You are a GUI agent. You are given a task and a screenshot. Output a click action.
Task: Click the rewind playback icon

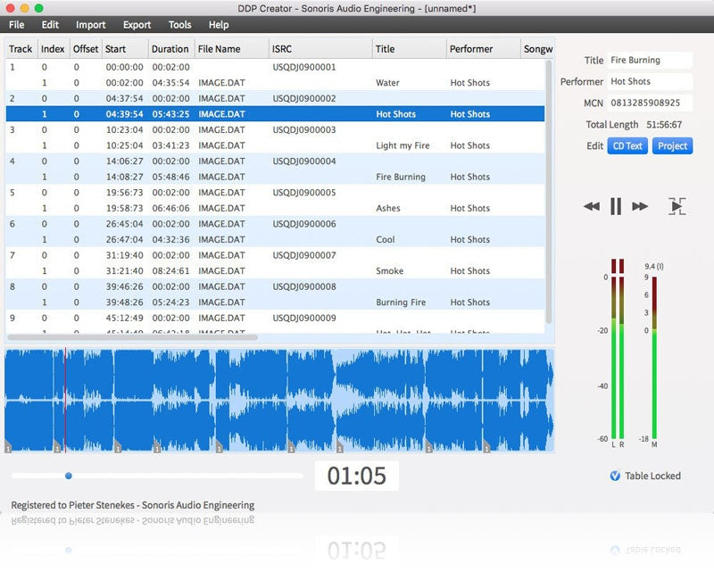(x=591, y=207)
